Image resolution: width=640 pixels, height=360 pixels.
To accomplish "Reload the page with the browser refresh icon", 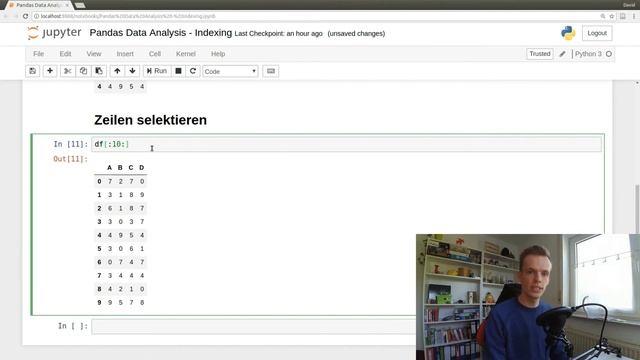I will 25,16.
